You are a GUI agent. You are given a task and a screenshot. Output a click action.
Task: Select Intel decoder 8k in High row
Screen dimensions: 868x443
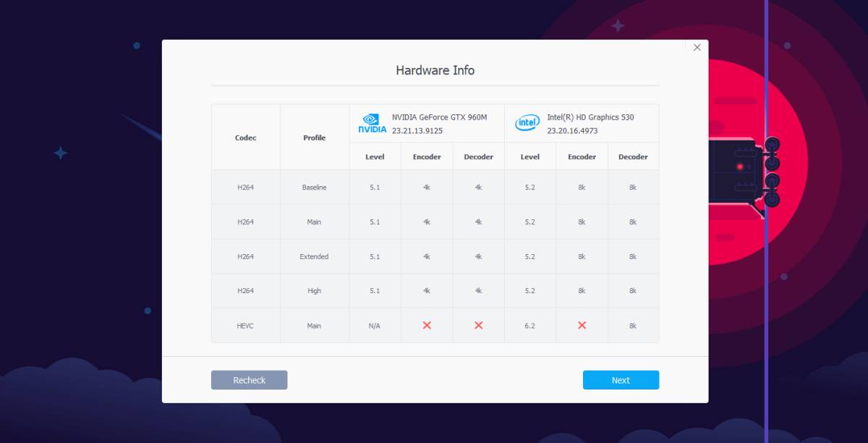pyautogui.click(x=633, y=291)
